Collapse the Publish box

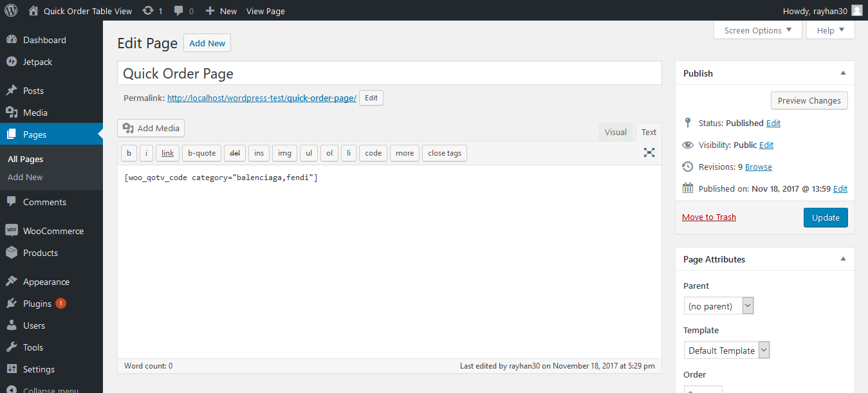point(843,73)
